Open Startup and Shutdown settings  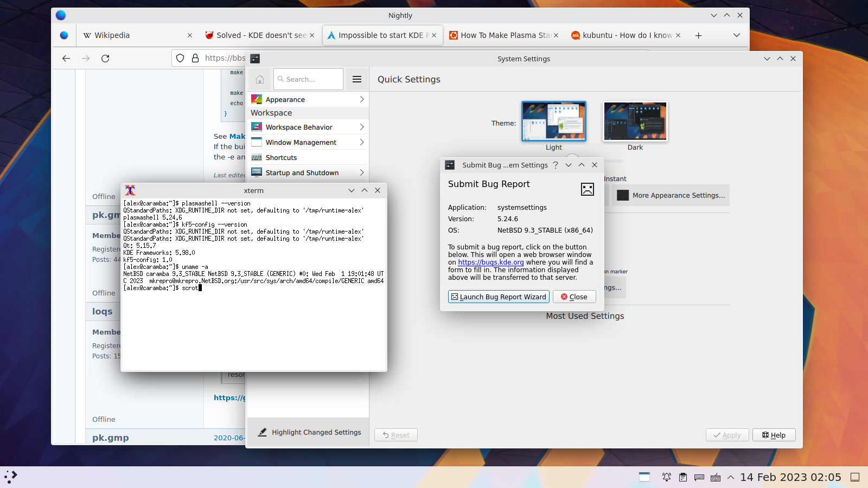308,173
